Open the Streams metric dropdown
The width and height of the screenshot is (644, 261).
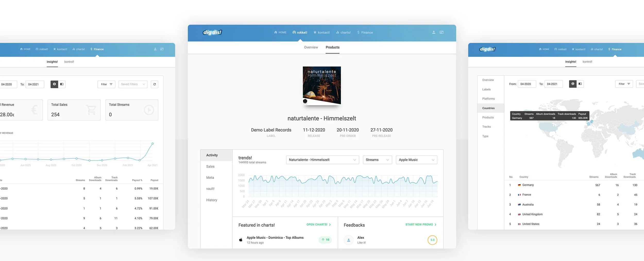pos(377,160)
